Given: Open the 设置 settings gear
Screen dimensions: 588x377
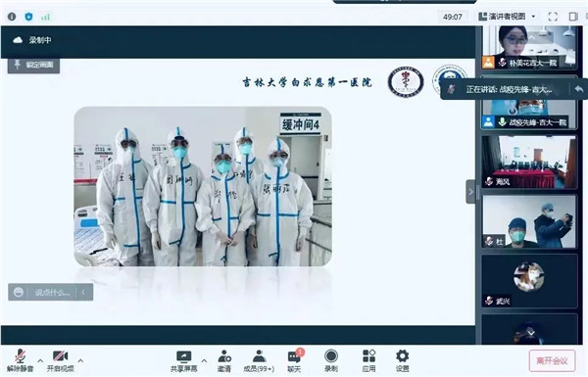Looking at the screenshot, I should point(403,361).
